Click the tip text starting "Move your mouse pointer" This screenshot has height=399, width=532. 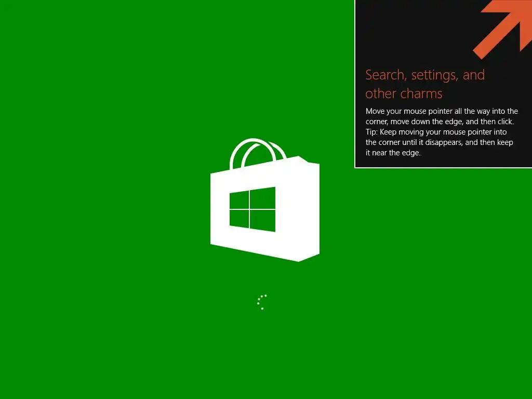click(442, 132)
